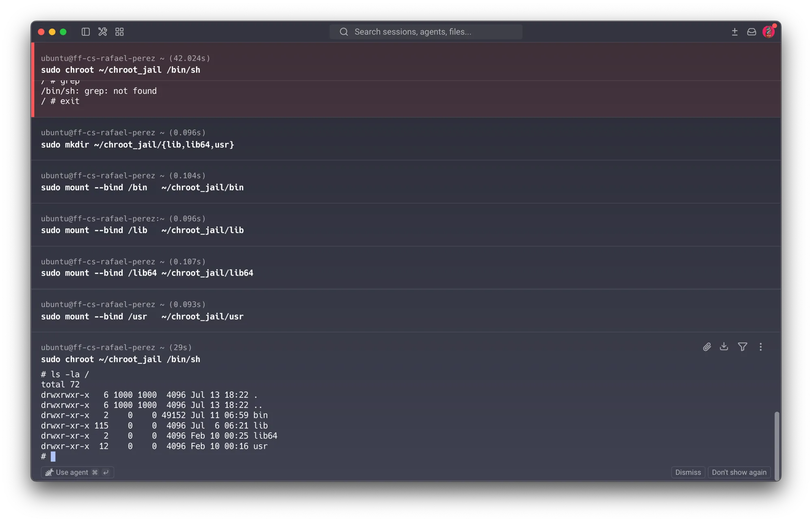812x522 pixels.
Task: Click the Dismiss button
Action: click(x=688, y=472)
